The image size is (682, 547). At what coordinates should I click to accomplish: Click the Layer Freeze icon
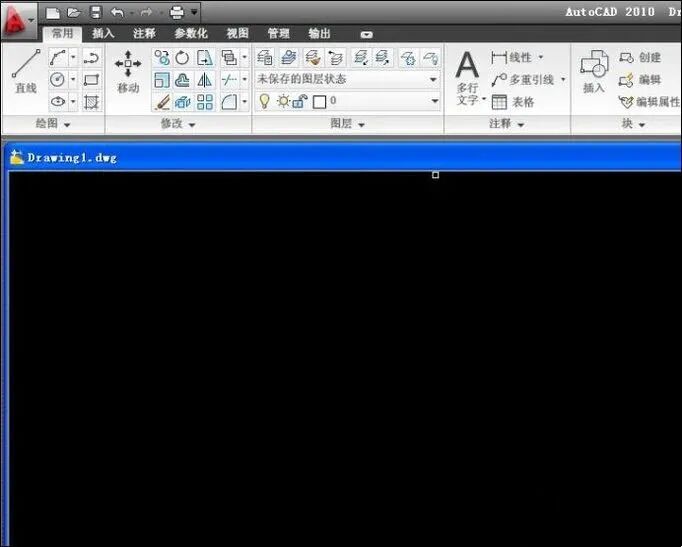pyautogui.click(x=408, y=57)
